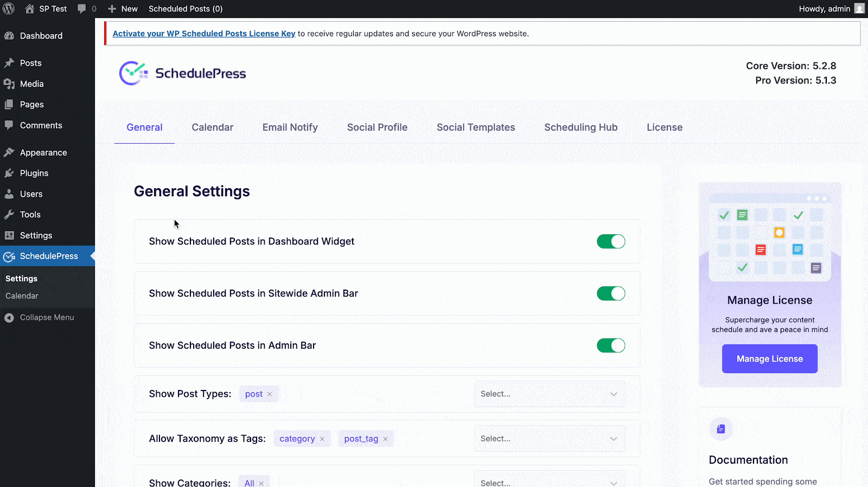The width and height of the screenshot is (868, 487).
Task: Click Collapse Menu text
Action: click(x=47, y=317)
